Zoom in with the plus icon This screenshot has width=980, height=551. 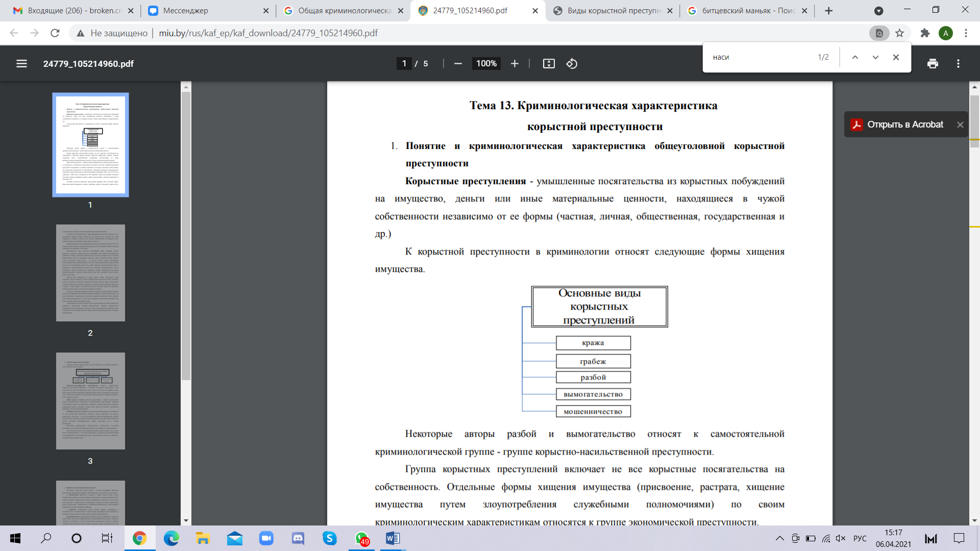pos(514,64)
